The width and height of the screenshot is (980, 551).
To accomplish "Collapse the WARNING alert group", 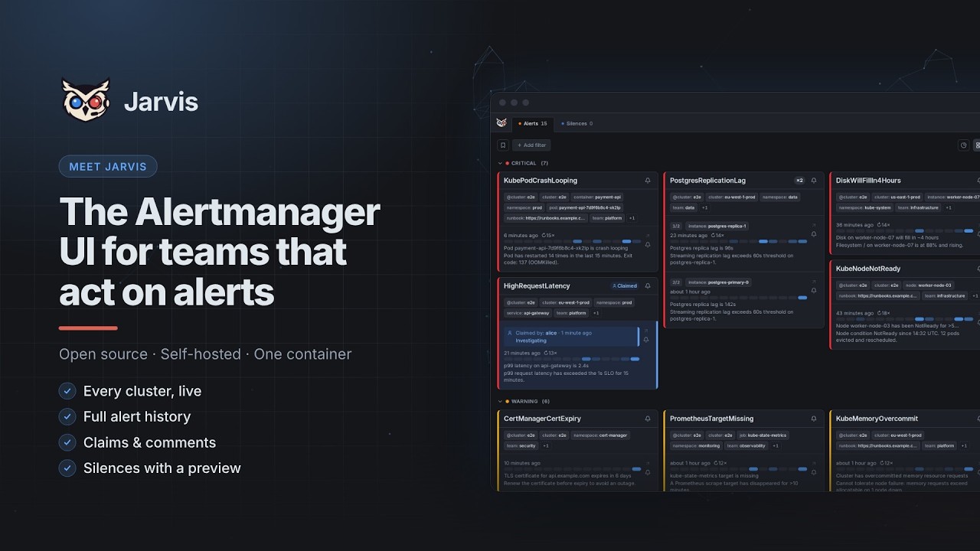I will pyautogui.click(x=501, y=401).
